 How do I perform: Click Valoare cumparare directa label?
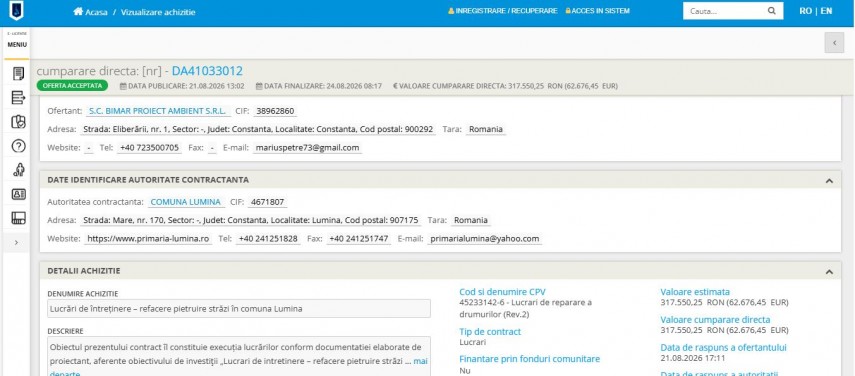coord(715,320)
